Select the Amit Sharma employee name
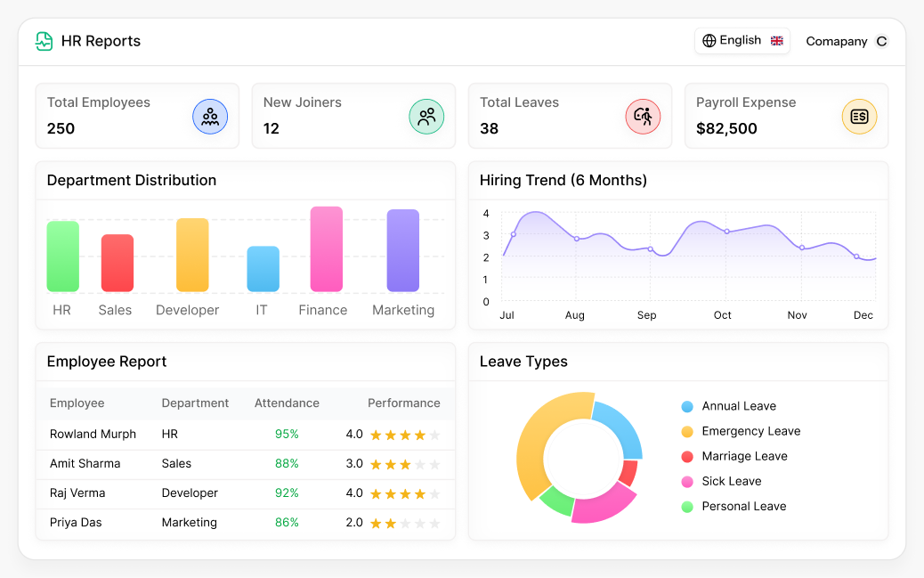This screenshot has width=924, height=578. pyautogui.click(x=85, y=464)
